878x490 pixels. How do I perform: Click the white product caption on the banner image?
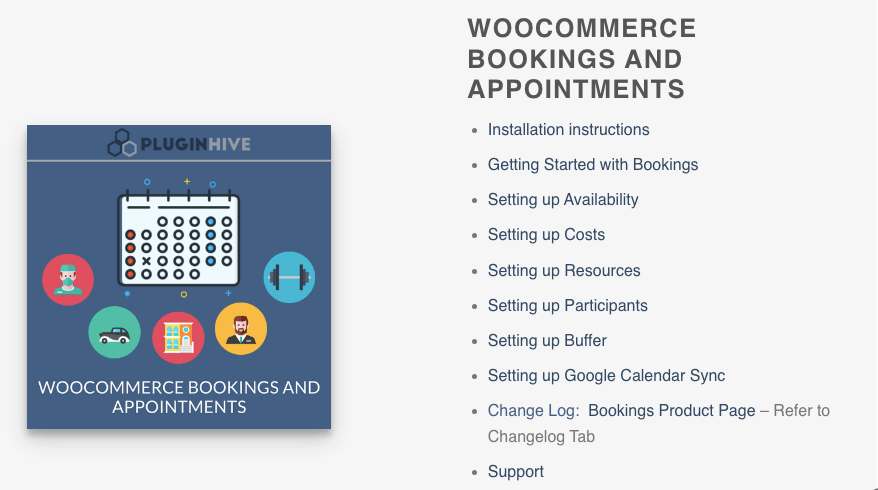pyautogui.click(x=179, y=397)
